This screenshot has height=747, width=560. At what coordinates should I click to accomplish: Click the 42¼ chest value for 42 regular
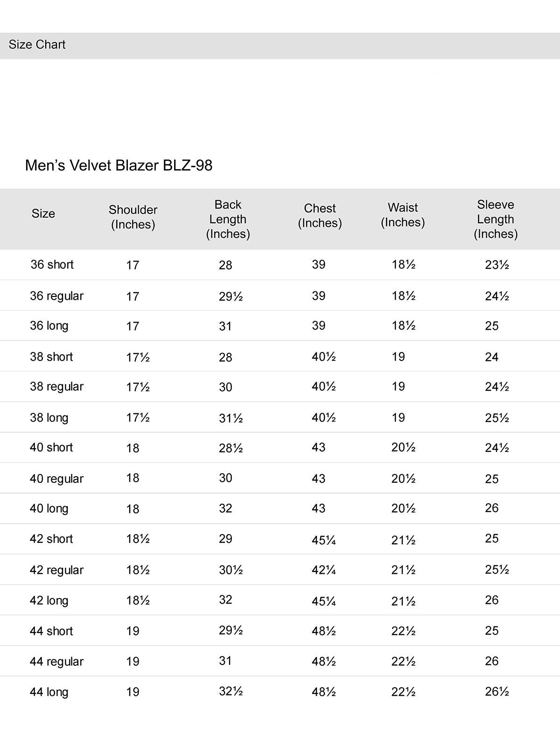point(323,570)
